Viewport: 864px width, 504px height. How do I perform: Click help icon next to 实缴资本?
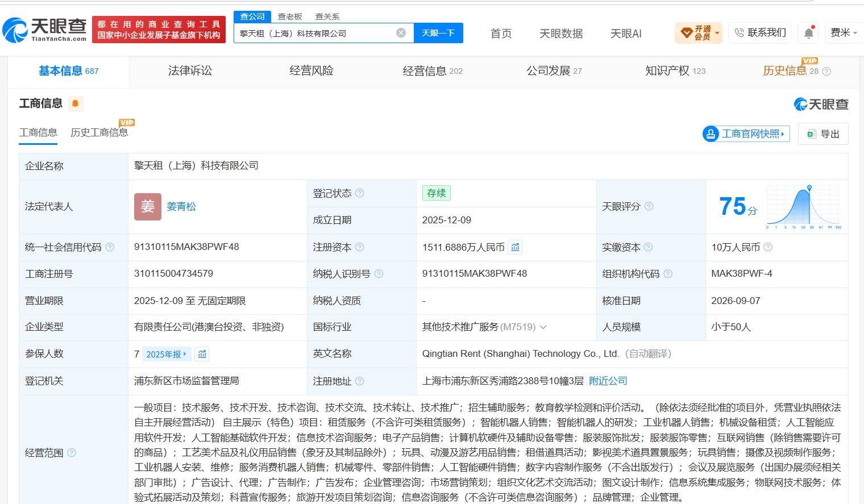point(648,247)
